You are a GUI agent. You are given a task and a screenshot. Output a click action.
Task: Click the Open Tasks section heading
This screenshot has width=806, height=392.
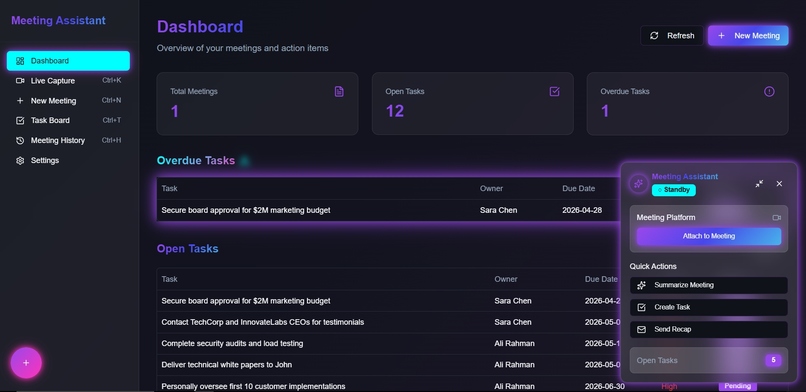click(x=188, y=249)
